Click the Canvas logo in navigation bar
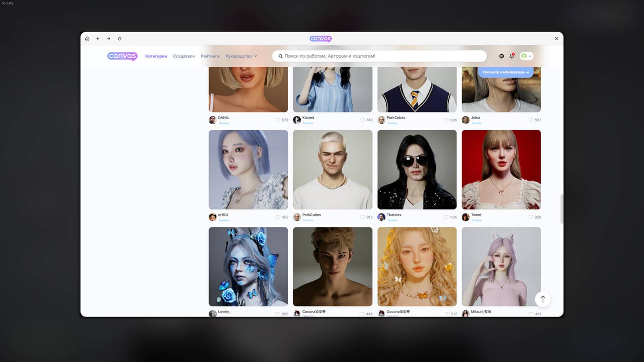The image size is (644, 362). tap(122, 56)
